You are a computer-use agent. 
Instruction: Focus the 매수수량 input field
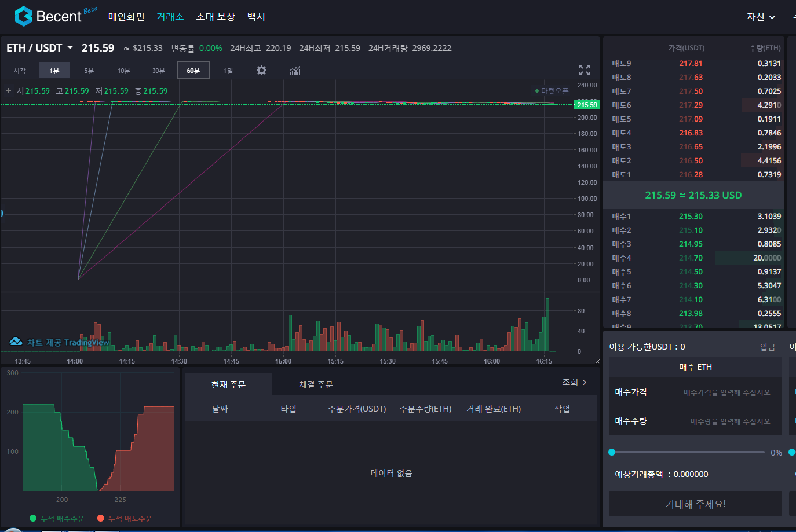695,421
